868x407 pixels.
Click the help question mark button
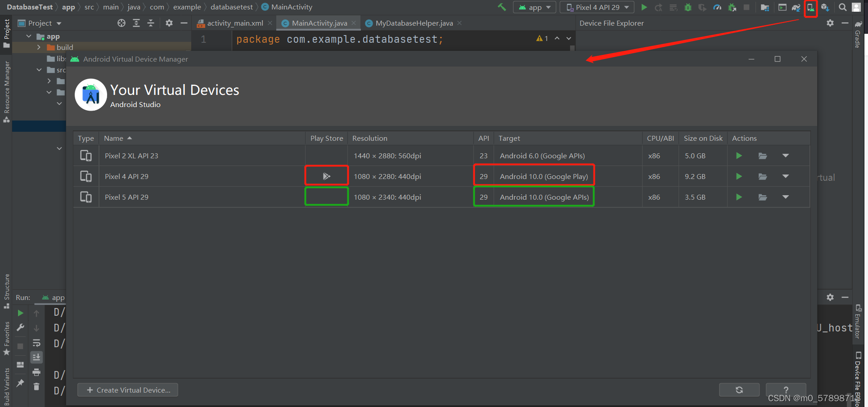[786, 390]
